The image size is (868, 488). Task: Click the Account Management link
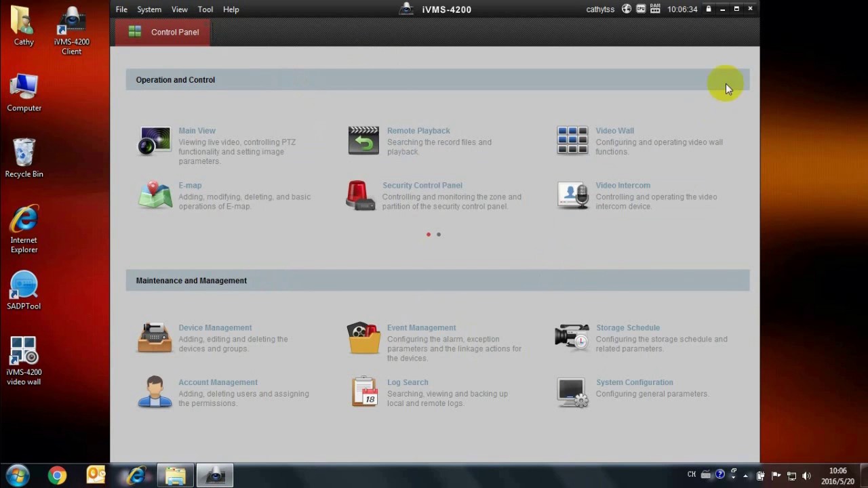(x=218, y=382)
